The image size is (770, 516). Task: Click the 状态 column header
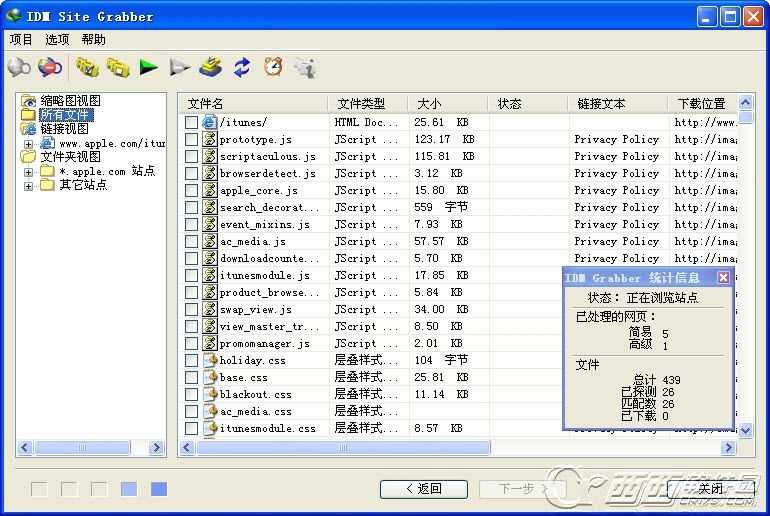pos(528,104)
